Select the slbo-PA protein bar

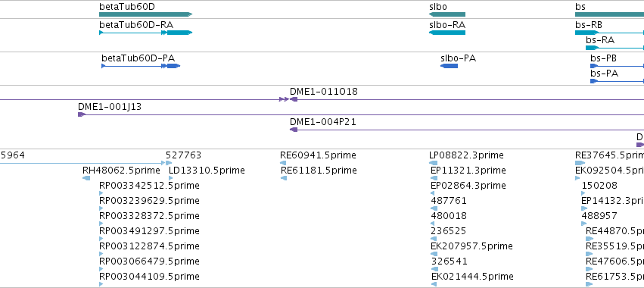[x=449, y=66]
